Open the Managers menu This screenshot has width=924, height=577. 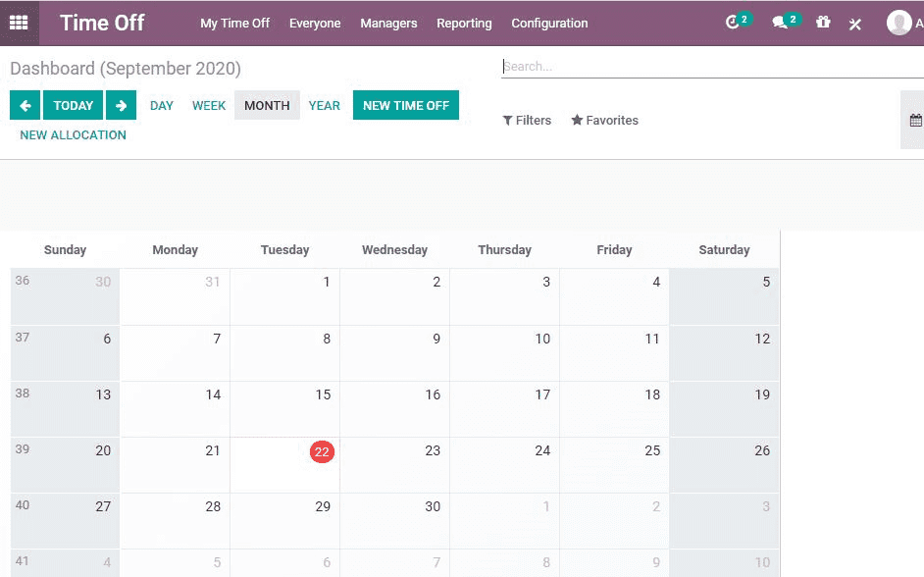tap(388, 23)
